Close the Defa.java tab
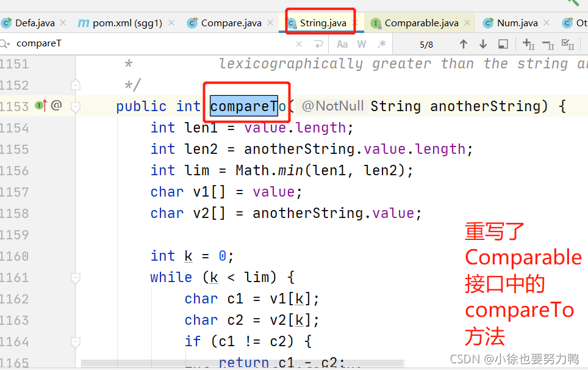This screenshot has width=588, height=370. (x=63, y=23)
